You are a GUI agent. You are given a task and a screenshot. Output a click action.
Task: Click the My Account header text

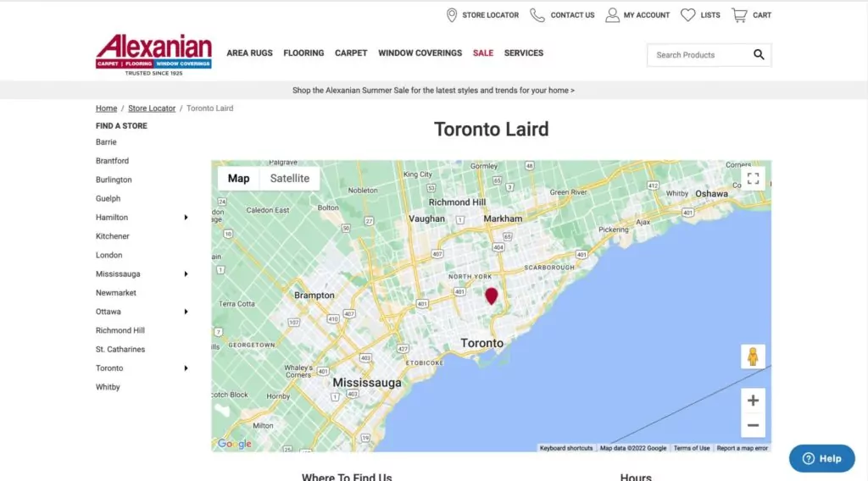[647, 15]
